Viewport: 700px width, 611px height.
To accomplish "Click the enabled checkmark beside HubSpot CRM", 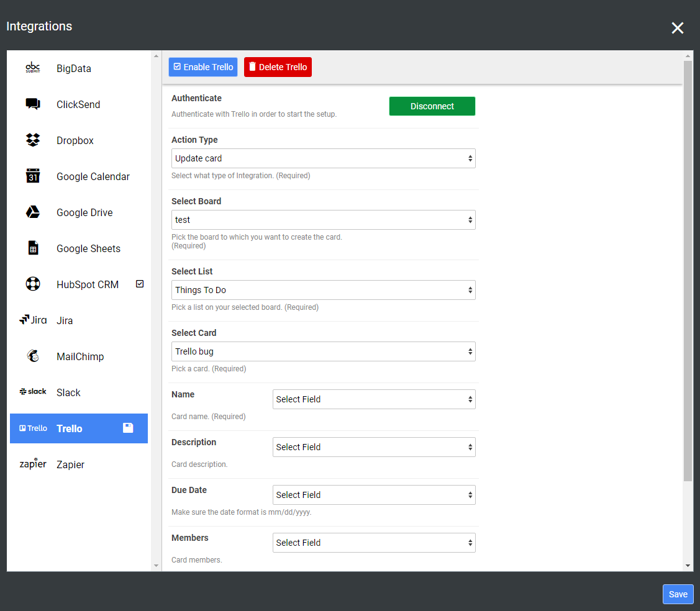I will coord(140,284).
